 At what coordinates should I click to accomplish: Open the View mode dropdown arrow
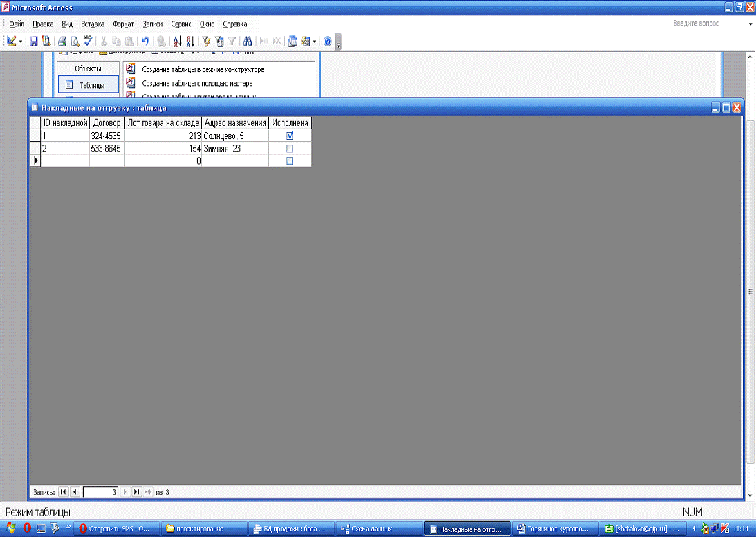21,42
